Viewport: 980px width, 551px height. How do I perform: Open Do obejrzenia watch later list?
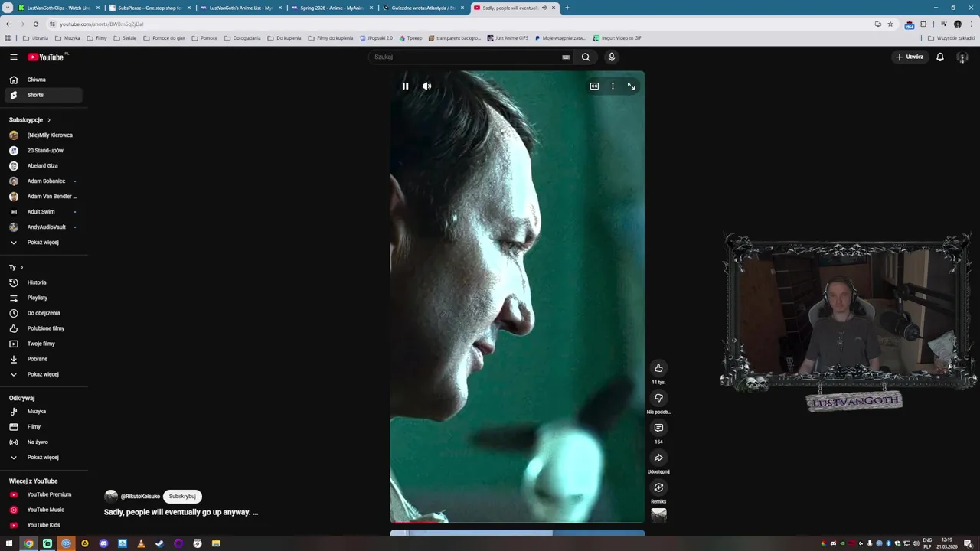pos(44,313)
